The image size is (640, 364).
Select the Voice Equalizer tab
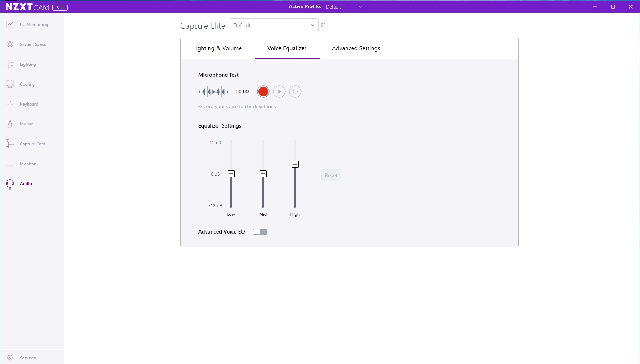pyautogui.click(x=287, y=48)
